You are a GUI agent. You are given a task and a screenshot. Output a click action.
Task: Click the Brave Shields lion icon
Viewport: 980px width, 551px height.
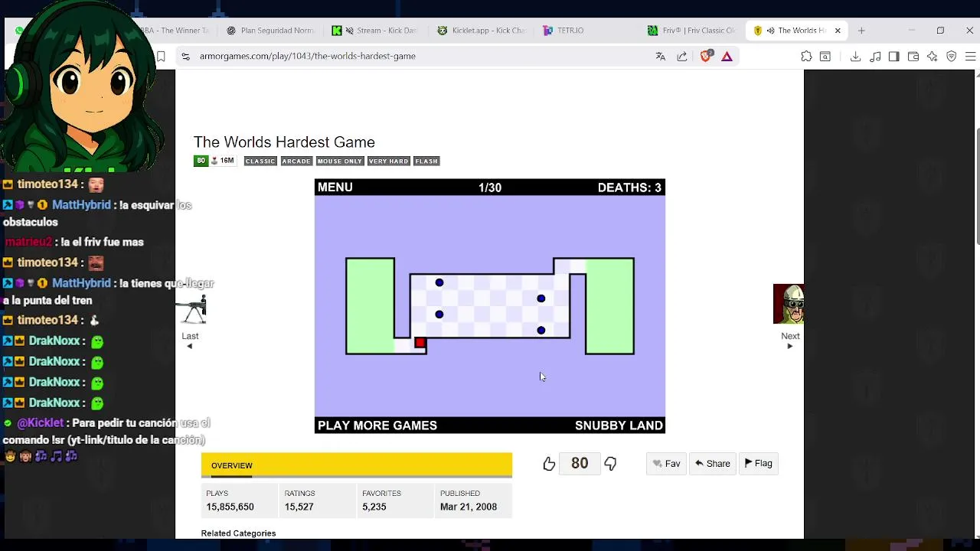[x=706, y=56]
